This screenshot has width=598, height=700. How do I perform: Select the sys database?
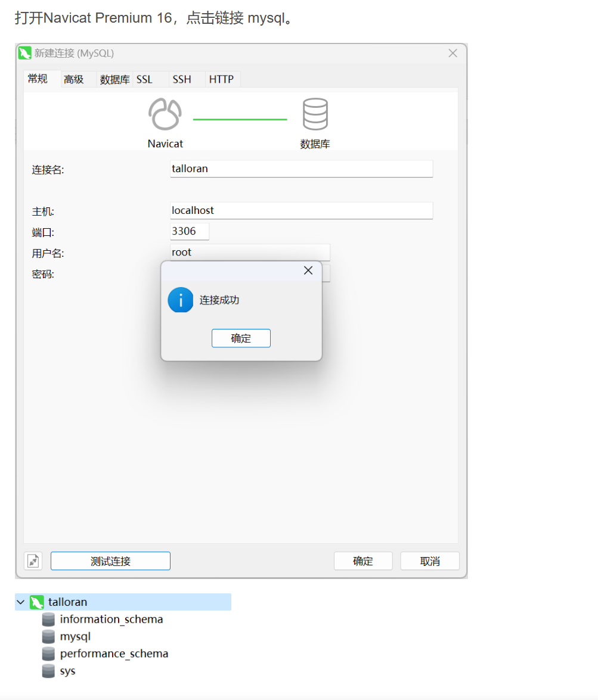[x=67, y=671]
